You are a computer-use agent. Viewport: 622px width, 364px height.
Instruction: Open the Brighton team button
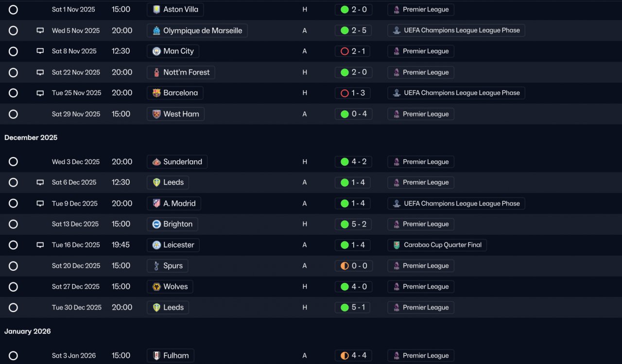click(173, 224)
